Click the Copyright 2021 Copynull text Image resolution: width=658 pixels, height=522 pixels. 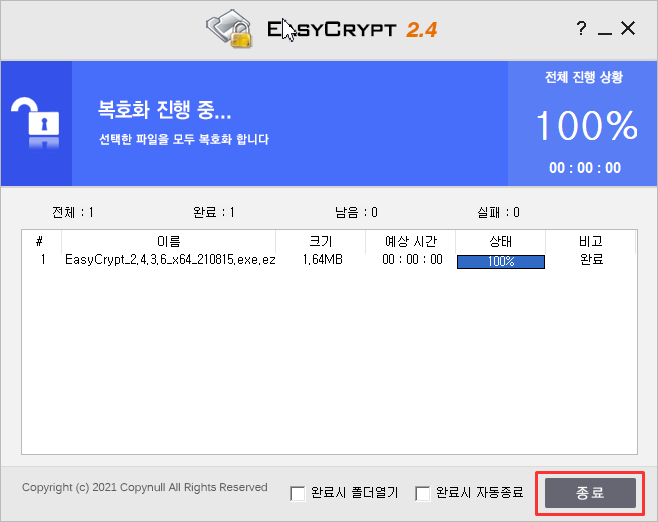point(145,487)
